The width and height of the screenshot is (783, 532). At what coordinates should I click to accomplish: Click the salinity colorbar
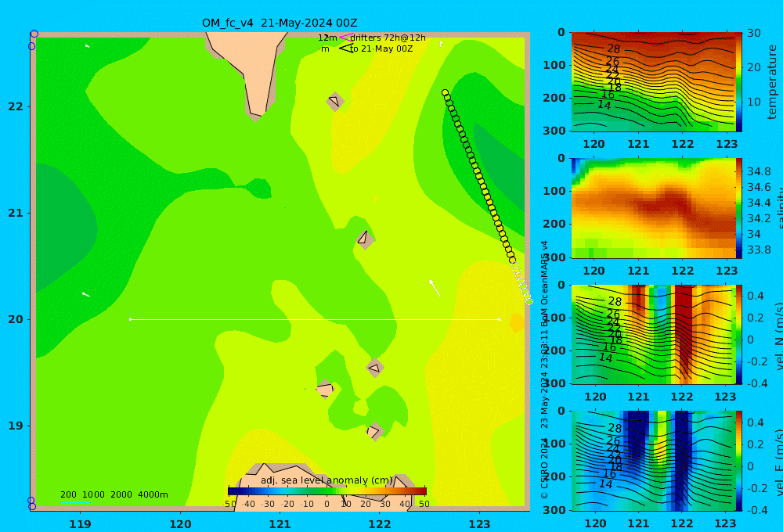tap(739, 208)
